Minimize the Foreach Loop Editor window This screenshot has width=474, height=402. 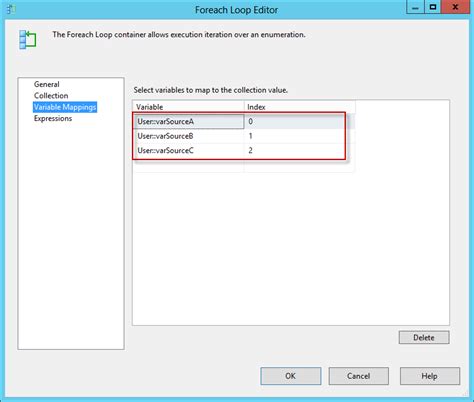click(x=415, y=7)
